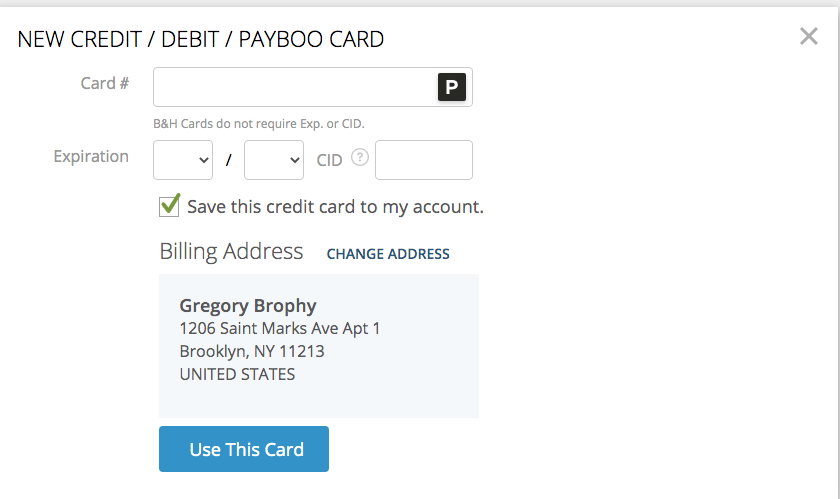Click the B&H Cards hint text
The width and height of the screenshot is (840, 499).
pyautogui.click(x=259, y=124)
